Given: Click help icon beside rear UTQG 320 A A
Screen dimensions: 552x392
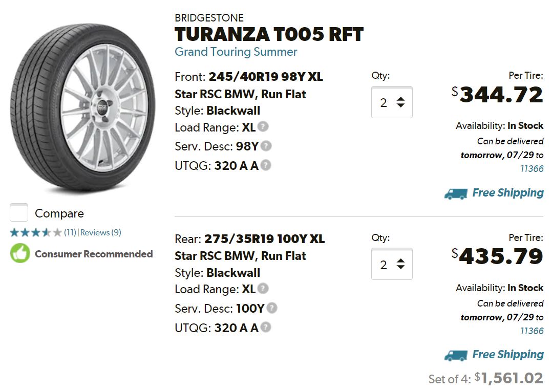Looking at the screenshot, I should pyautogui.click(x=266, y=328).
